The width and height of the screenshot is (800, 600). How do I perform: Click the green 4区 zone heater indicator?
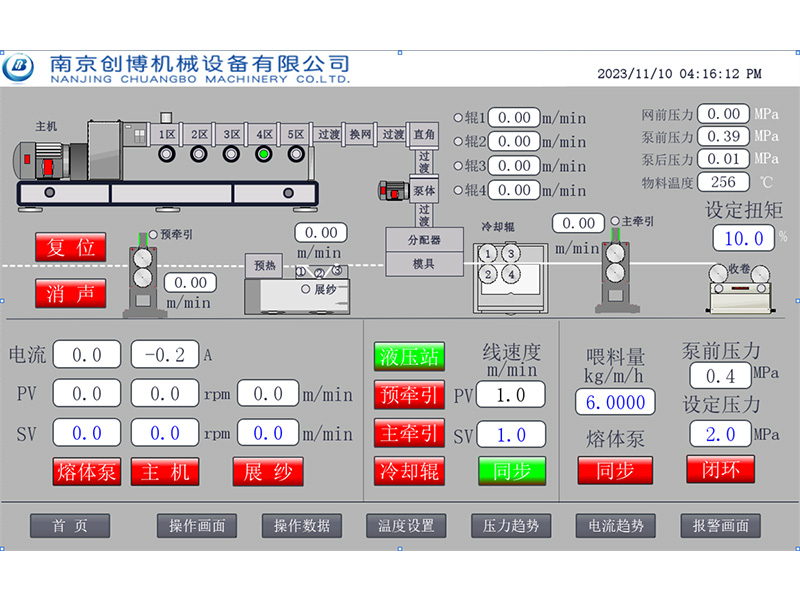coord(264,154)
